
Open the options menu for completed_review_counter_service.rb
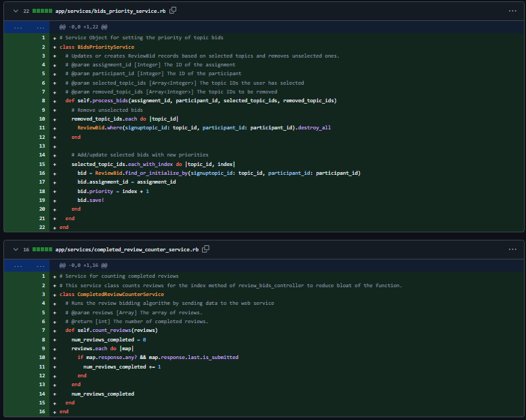(512, 249)
